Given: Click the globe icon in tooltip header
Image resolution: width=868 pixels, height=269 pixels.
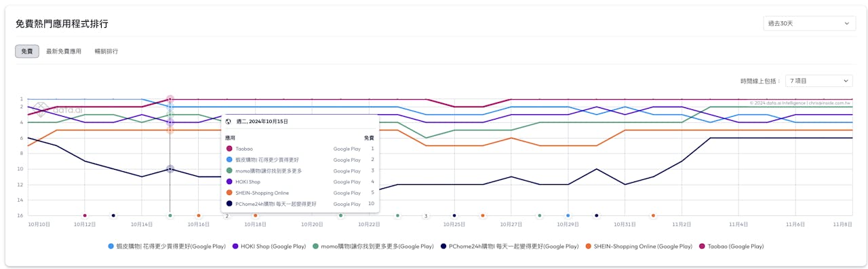Looking at the screenshot, I should 229,122.
